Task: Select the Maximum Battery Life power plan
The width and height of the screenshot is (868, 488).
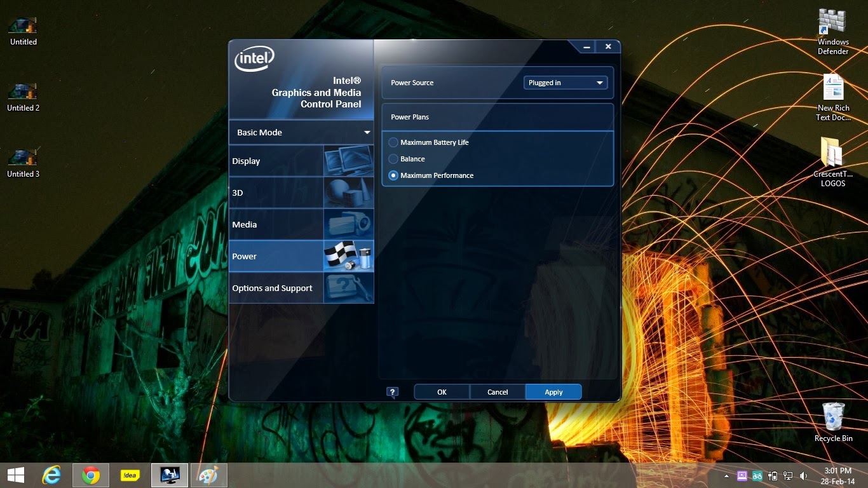Action: pos(429,142)
